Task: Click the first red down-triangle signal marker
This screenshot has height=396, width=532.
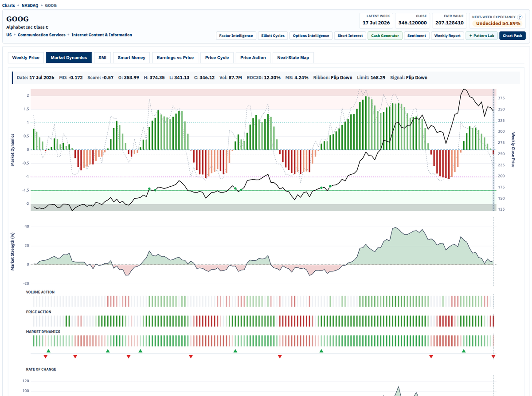Action: [x=45, y=357]
